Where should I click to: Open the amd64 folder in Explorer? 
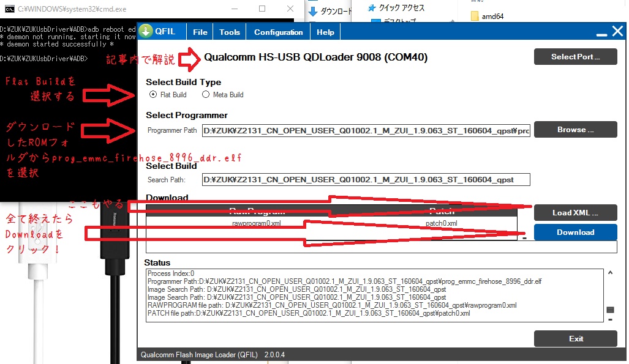pyautogui.click(x=488, y=17)
